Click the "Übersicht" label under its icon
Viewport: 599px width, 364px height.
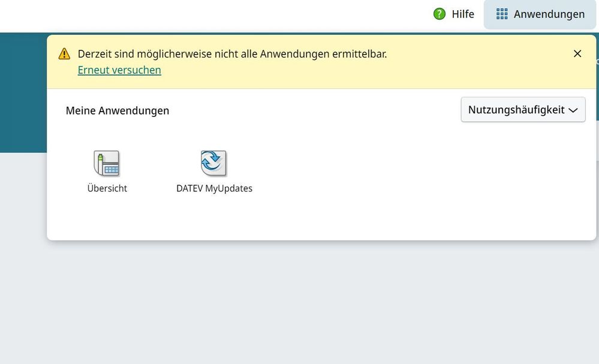coord(107,188)
